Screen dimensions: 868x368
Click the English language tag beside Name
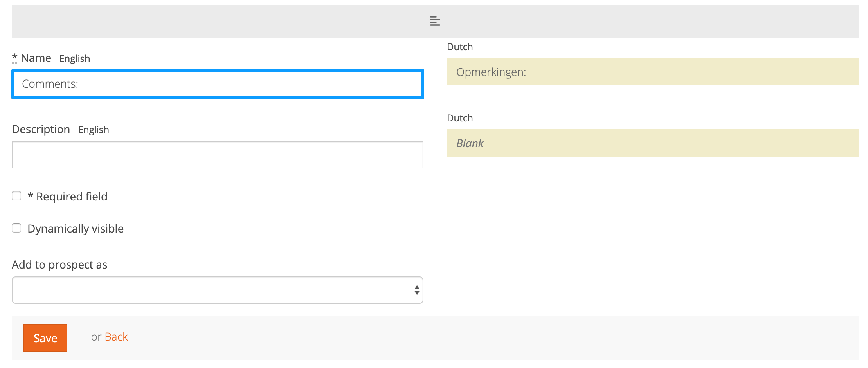(75, 59)
